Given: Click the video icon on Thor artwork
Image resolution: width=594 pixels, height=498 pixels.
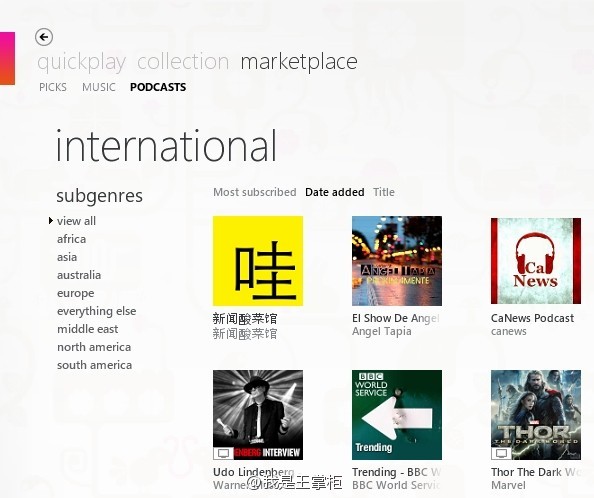Looking at the screenshot, I should pyautogui.click(x=501, y=453).
